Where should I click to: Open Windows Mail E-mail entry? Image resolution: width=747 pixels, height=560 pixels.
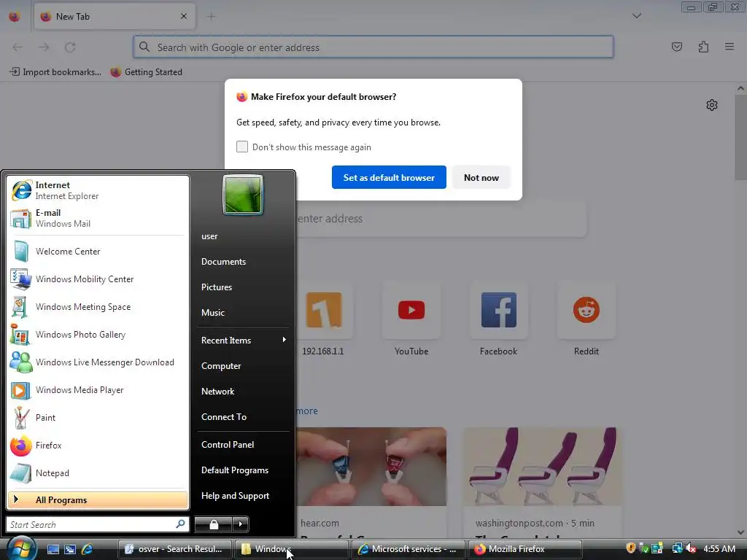(x=98, y=217)
